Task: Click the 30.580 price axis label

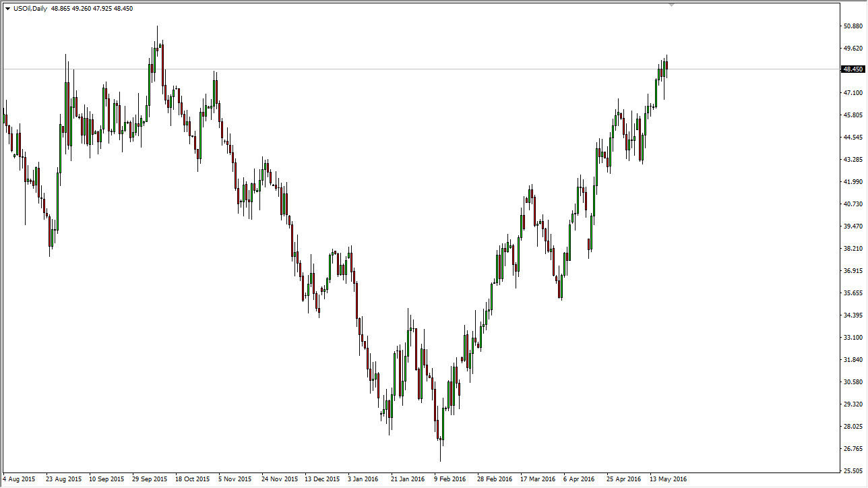Action: (852, 382)
